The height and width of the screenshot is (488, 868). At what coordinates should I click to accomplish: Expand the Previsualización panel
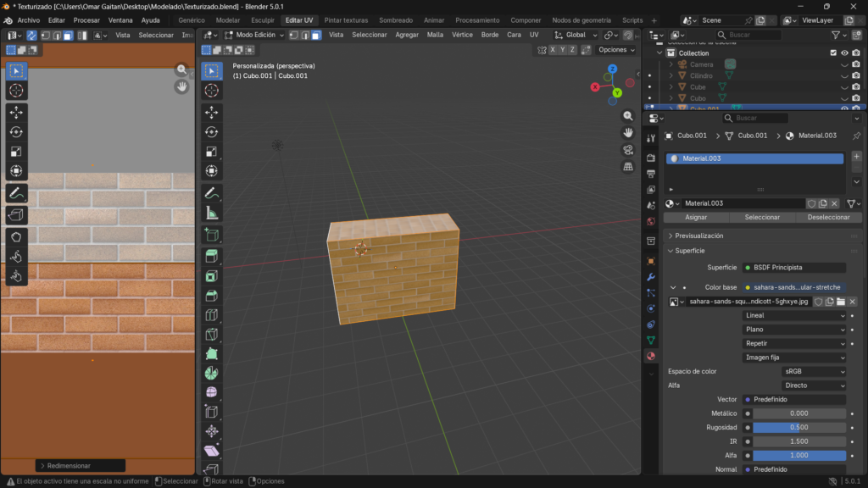[x=698, y=236]
